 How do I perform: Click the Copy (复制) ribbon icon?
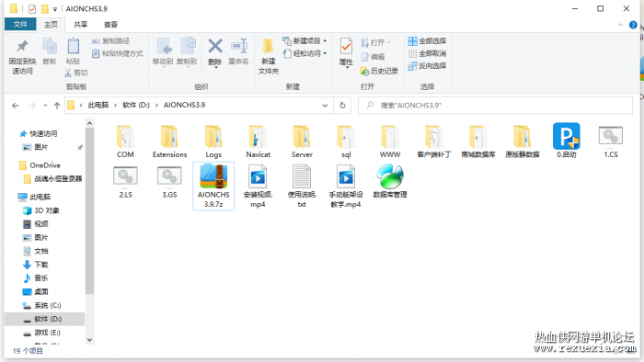pos(50,51)
